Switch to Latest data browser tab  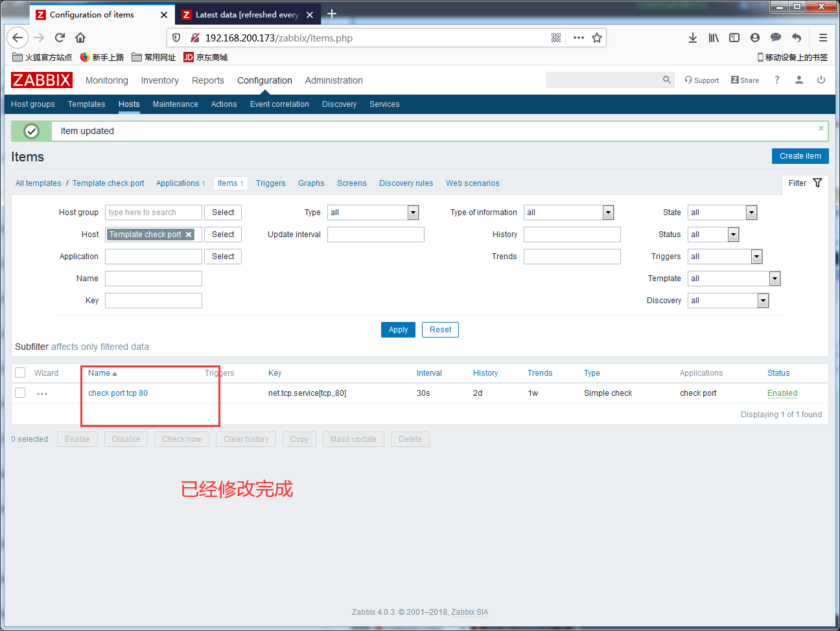(x=248, y=14)
